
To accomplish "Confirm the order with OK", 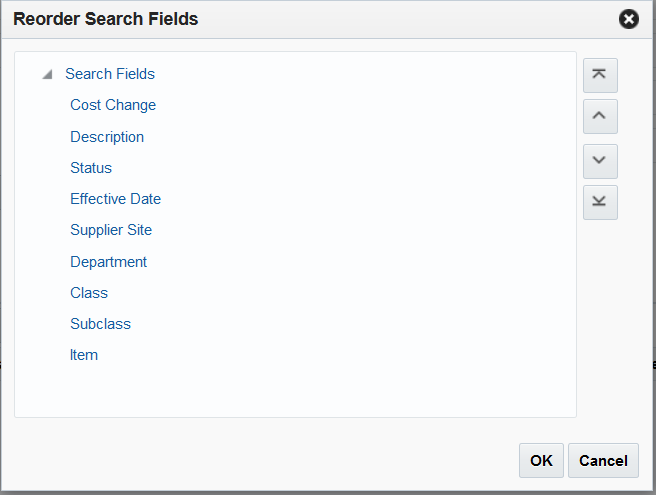I will click(x=541, y=460).
